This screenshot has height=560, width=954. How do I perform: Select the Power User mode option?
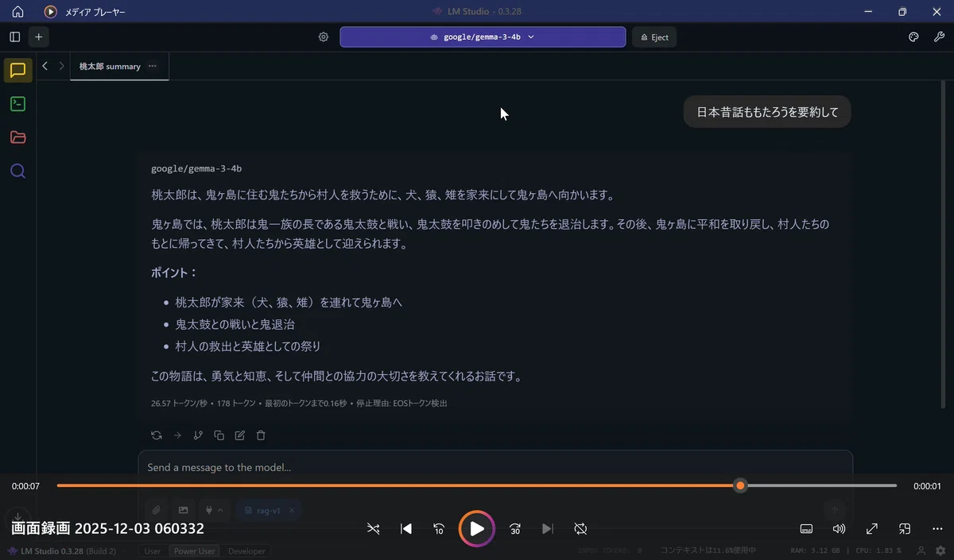tap(194, 550)
